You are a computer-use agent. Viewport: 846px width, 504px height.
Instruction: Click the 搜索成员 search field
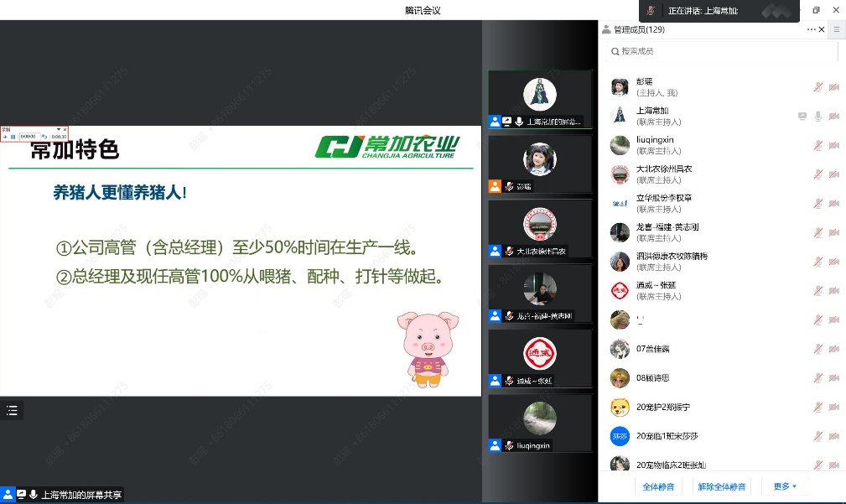point(721,51)
